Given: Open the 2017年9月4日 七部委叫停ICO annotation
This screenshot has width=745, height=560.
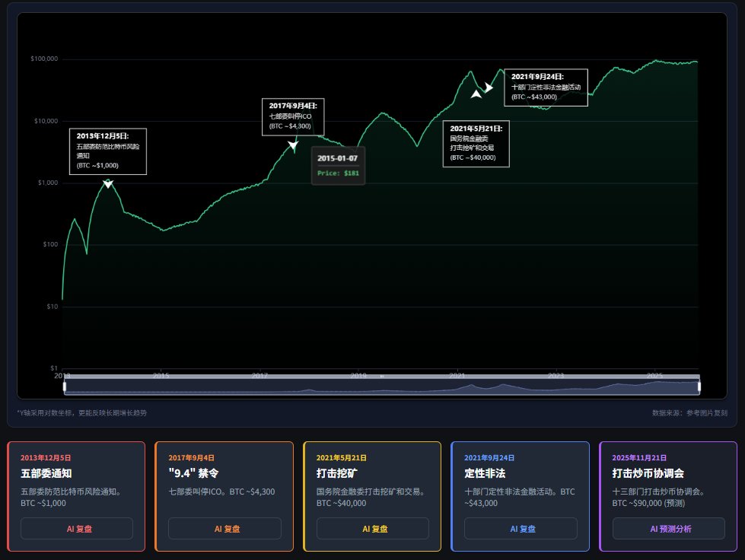Looking at the screenshot, I should (294, 116).
